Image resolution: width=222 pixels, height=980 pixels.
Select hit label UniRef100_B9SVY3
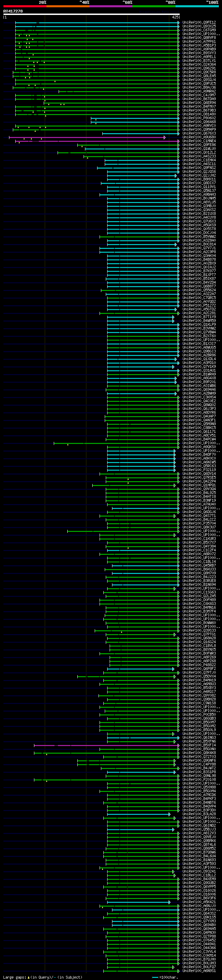199,53
